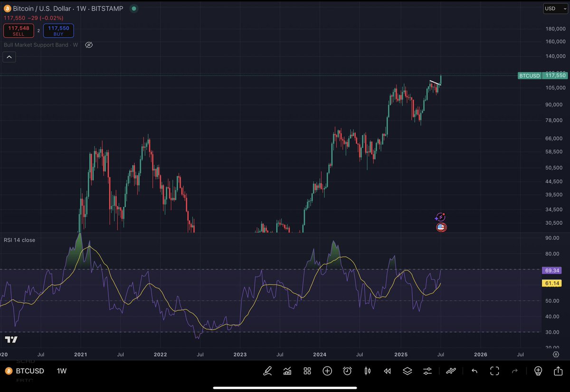Screen dimensions: 570x392
Task: Tap the trading handshake icon
Action: [451, 371]
